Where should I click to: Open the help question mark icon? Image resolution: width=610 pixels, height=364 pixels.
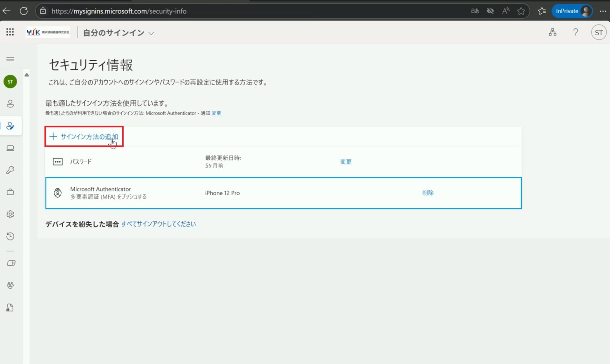click(x=575, y=32)
